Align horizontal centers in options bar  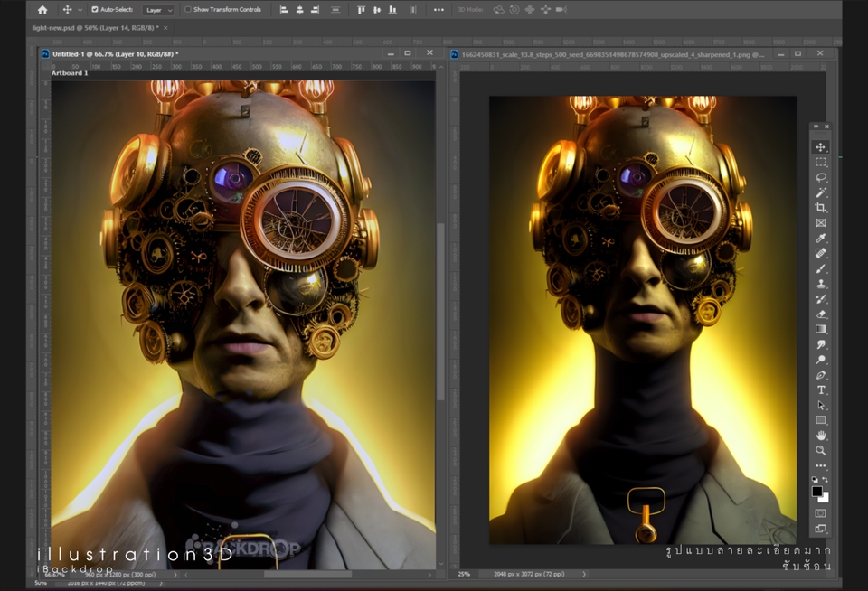(299, 9)
